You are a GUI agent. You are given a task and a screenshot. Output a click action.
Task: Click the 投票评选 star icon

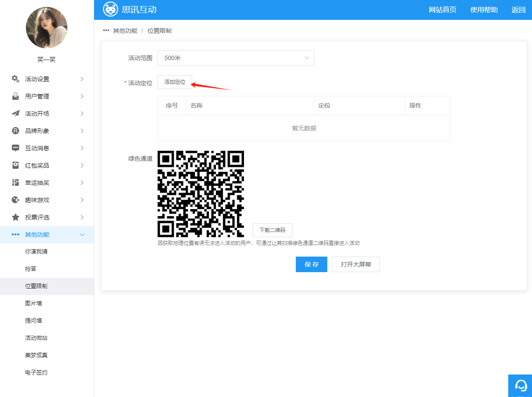[16, 217]
